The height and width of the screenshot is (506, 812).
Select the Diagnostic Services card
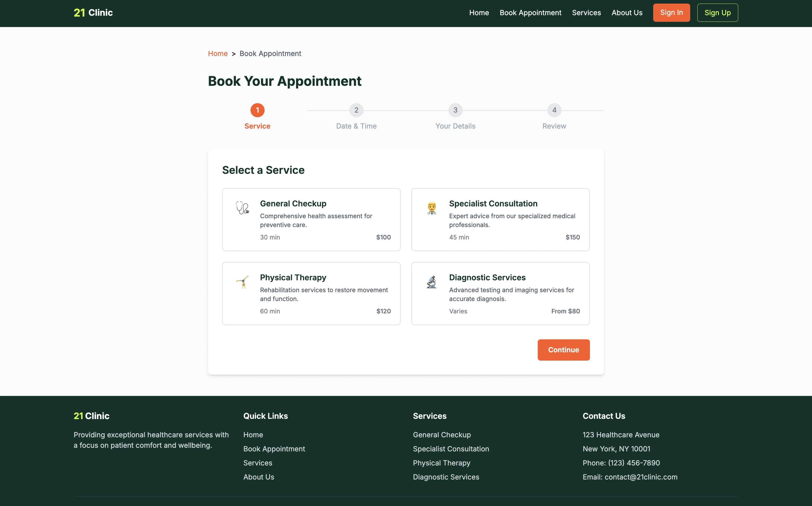pos(500,294)
